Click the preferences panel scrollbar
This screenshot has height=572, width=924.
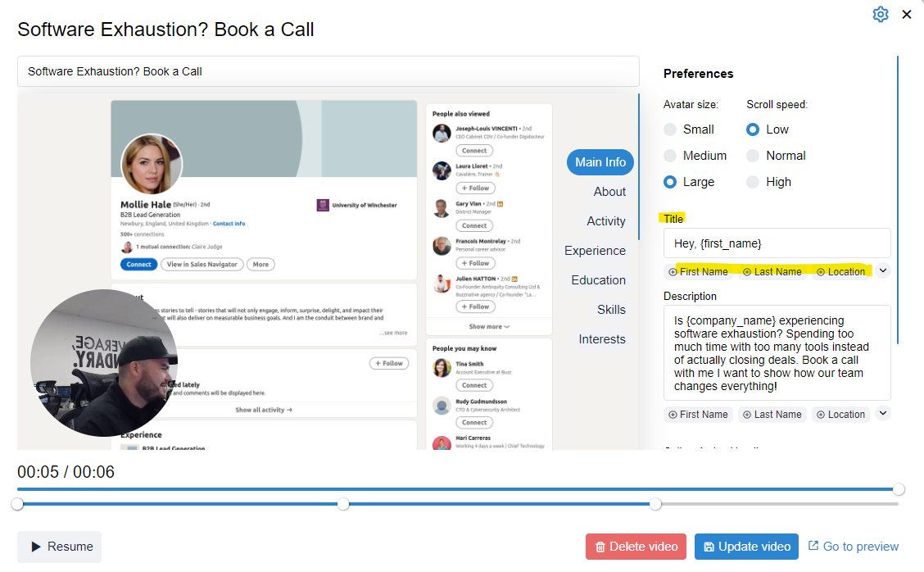pyautogui.click(x=898, y=200)
